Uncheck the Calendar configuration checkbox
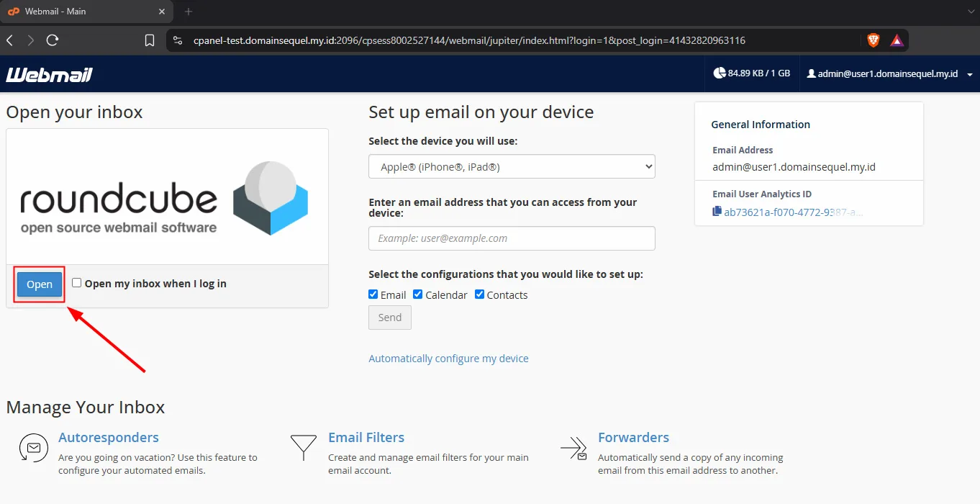Screen dimensions: 980x504 click(417, 294)
